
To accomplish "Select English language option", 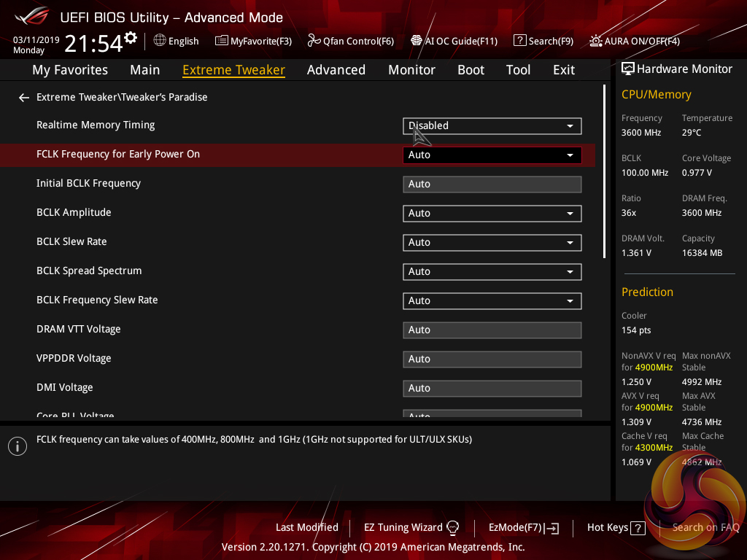I will click(183, 41).
